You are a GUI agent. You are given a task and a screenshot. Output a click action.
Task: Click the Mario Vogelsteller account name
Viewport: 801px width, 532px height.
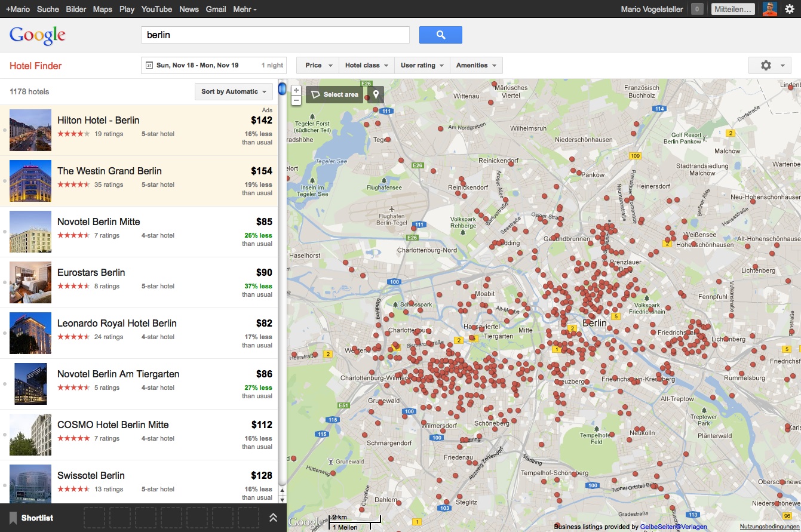[652, 9]
